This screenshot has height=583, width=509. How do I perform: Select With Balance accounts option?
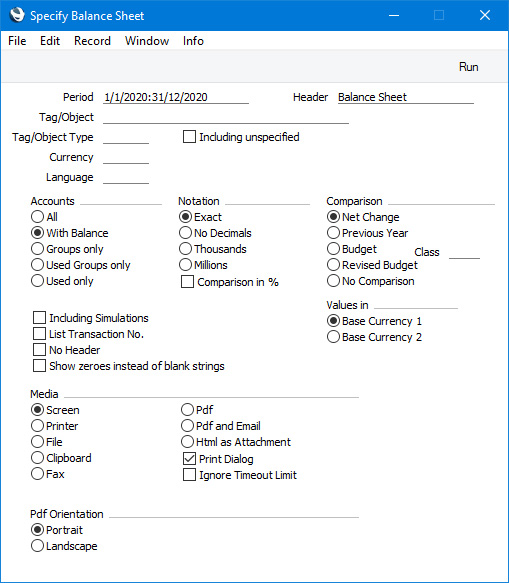point(38,233)
